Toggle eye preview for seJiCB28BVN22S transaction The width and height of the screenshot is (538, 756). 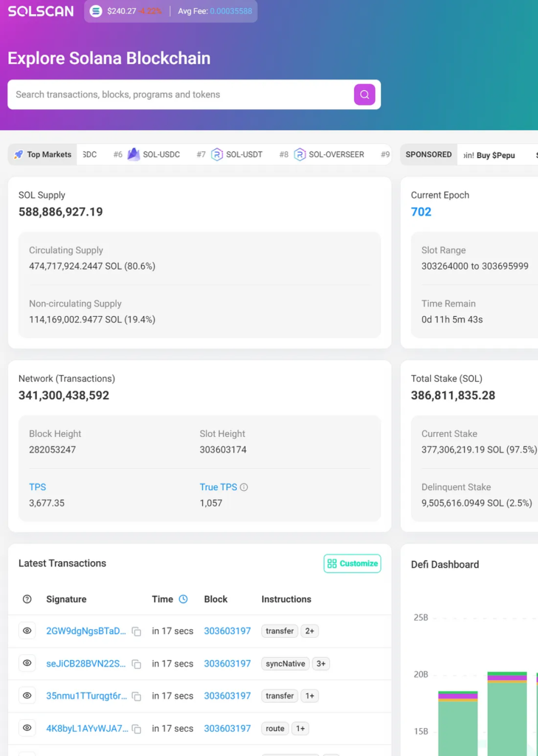pos(27,664)
